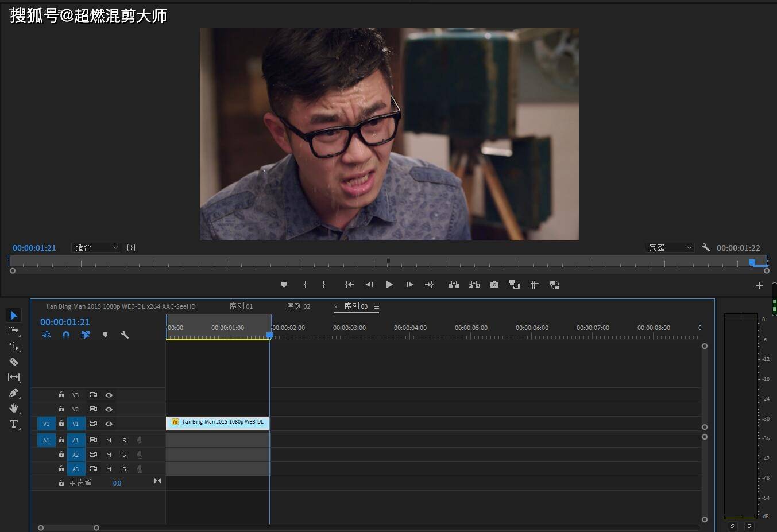Click the Mark In button
777x532 pixels.
pos(305,285)
